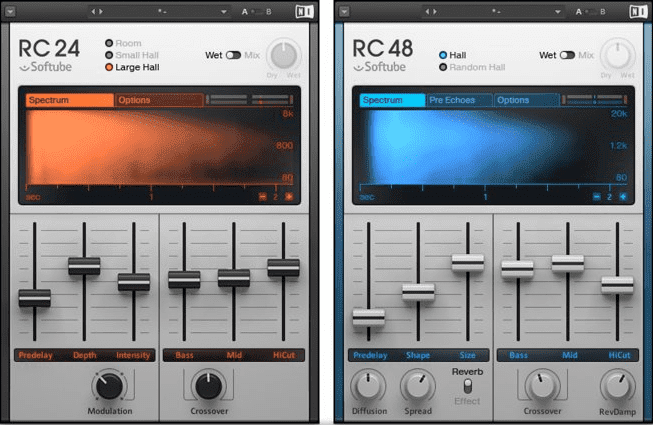Viewport: 653px width, 425px height.
Task: Click the RevDamp knob in RC 48
Action: tap(617, 386)
